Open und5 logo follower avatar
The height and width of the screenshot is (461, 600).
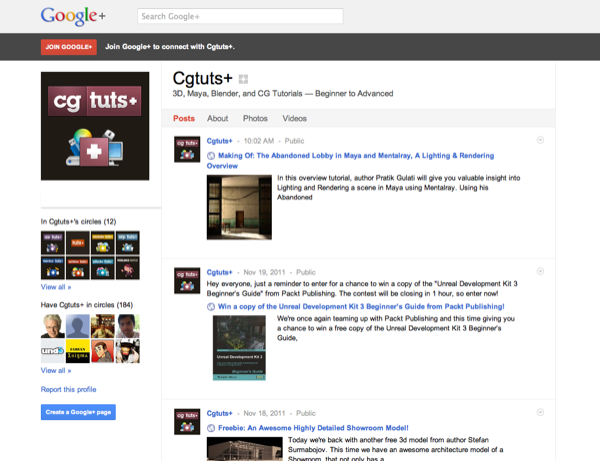53,351
